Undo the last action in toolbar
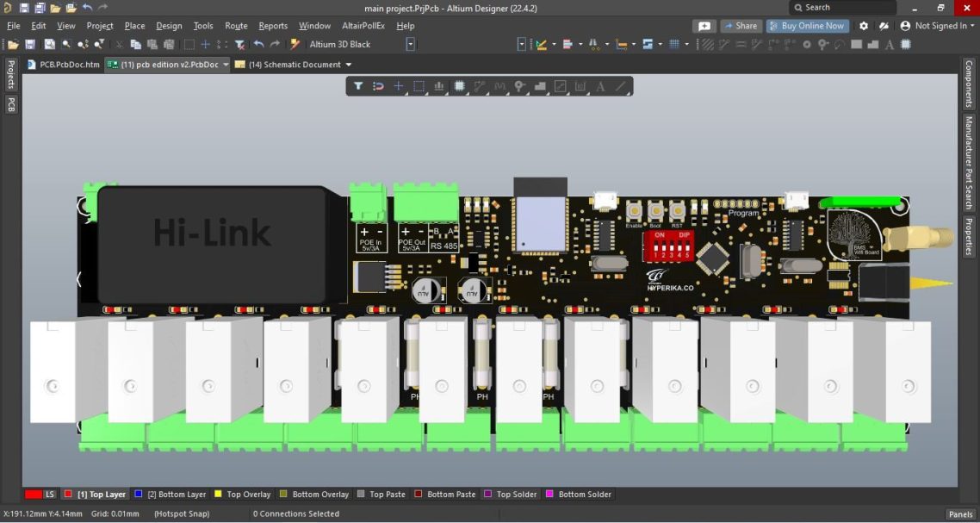Viewport: 980px width, 523px height. point(258,45)
